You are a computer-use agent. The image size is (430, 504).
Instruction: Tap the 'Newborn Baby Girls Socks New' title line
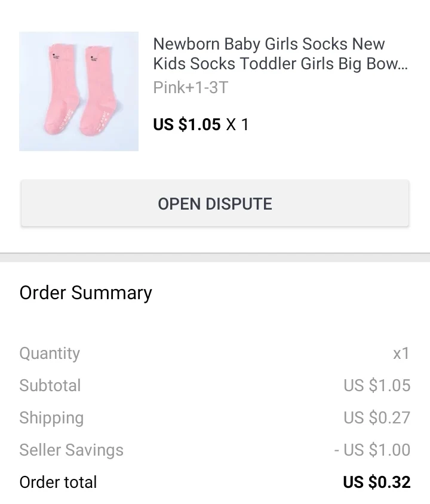click(269, 44)
